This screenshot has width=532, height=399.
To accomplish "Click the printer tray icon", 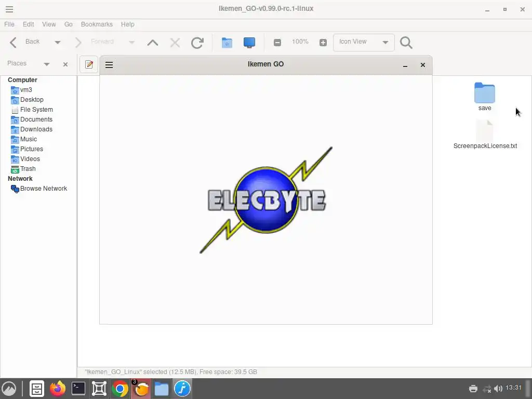I will point(473,389).
